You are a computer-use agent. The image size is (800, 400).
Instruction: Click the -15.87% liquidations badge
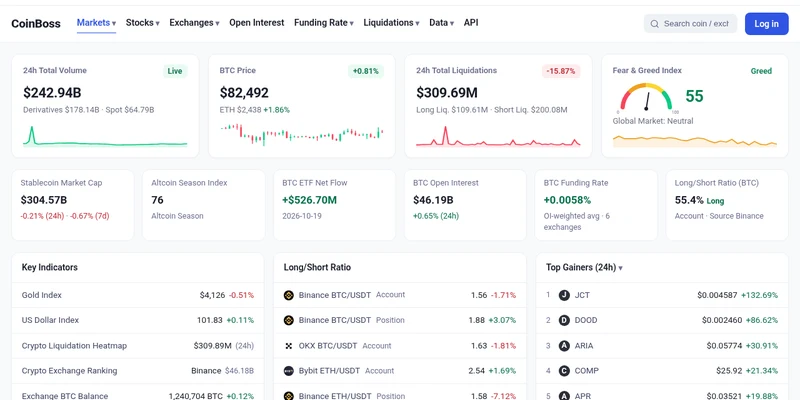tap(561, 71)
